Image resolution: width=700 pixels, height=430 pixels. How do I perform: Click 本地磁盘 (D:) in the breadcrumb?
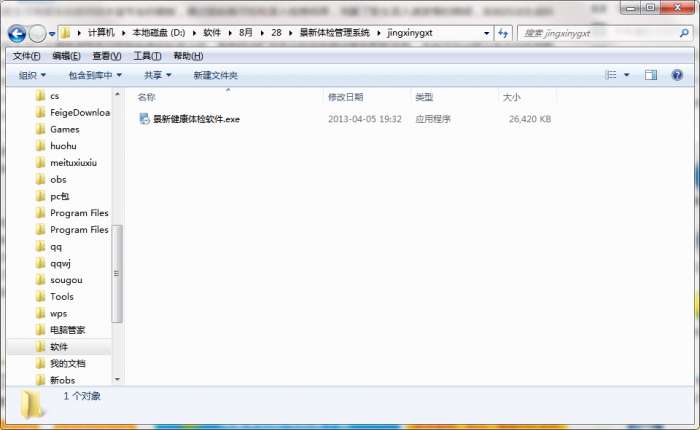pos(159,33)
